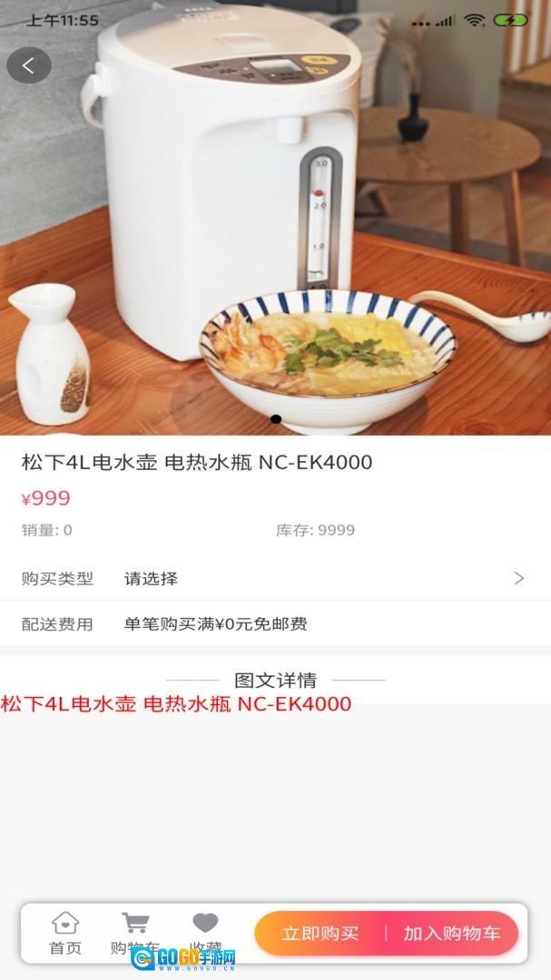Tap the Wi-Fi status icon
551x980 pixels.
pyautogui.click(x=475, y=20)
